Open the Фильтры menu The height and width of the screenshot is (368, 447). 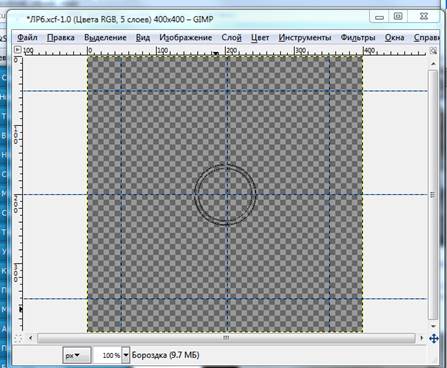[x=358, y=38]
